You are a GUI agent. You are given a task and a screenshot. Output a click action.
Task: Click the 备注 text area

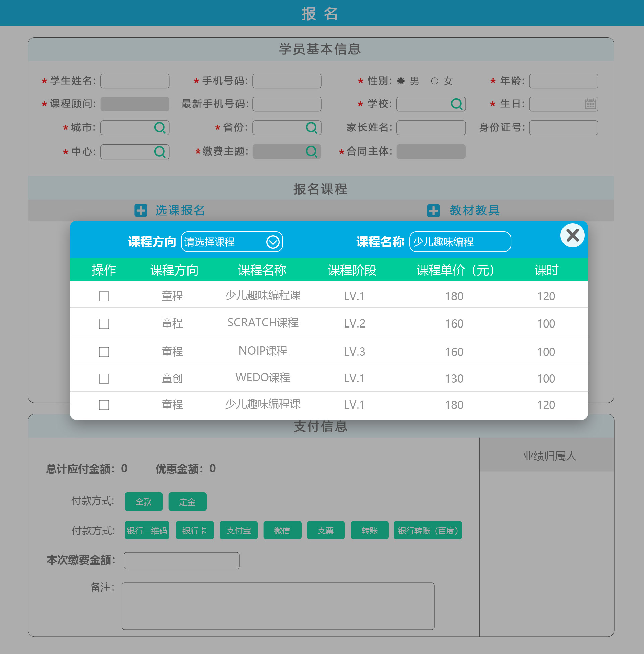[x=278, y=606]
